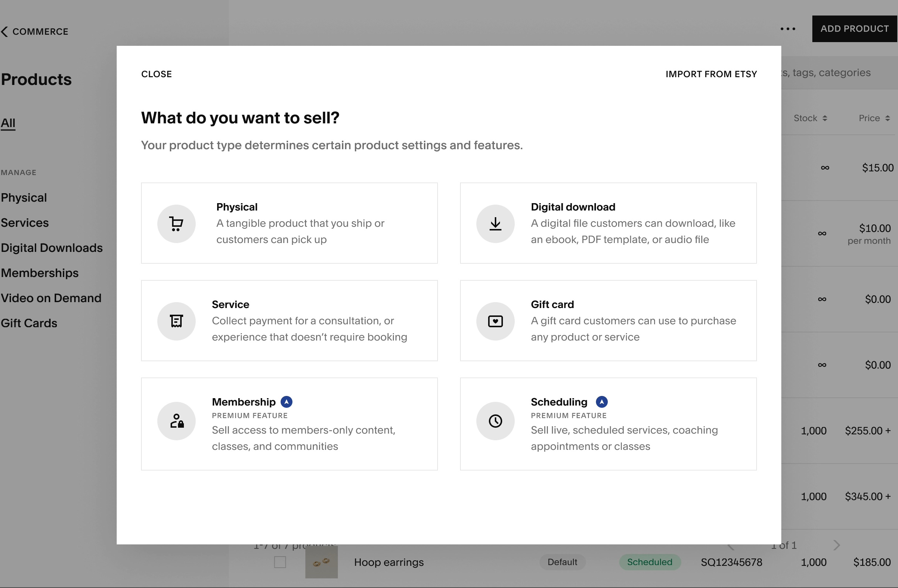Image resolution: width=898 pixels, height=588 pixels.
Task: Click Import From Etsy link
Action: 711,74
